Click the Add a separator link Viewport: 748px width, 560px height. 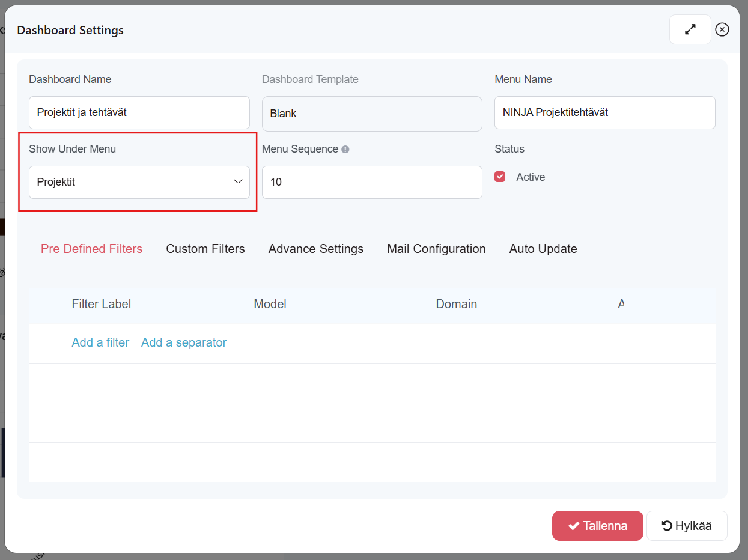[184, 342]
